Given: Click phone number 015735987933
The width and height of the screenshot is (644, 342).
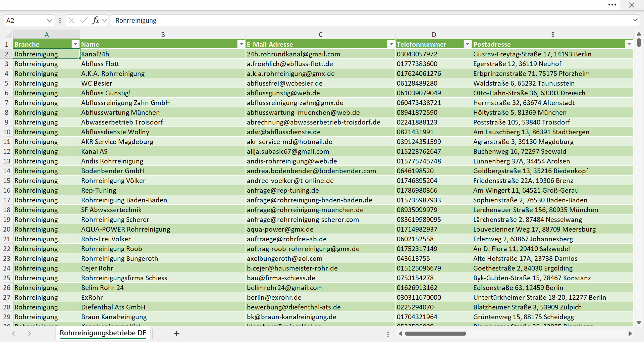Looking at the screenshot, I should point(434,200).
